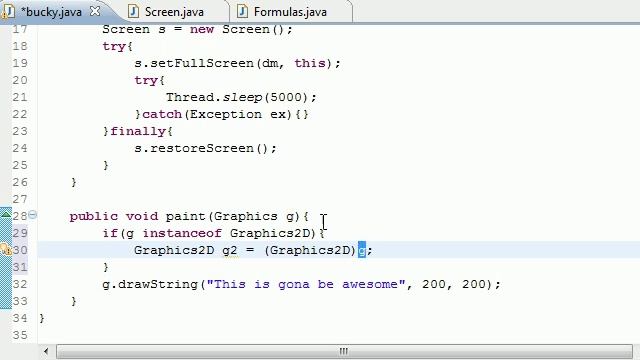This screenshot has width=640, height=360.
Task: Close the bucky.java tab
Action: 95,11
